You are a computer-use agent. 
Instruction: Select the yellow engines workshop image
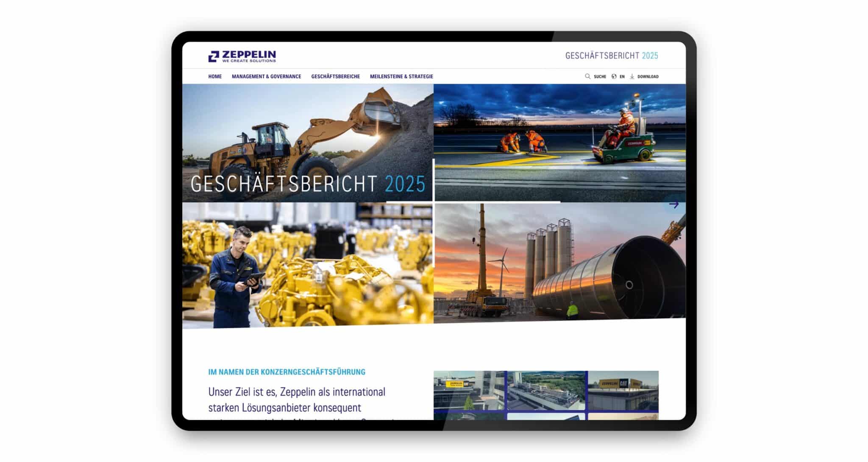click(x=308, y=265)
